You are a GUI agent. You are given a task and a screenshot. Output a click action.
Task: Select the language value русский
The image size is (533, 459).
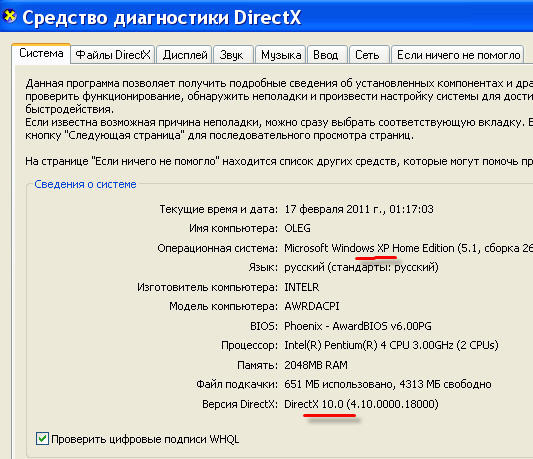pos(361,267)
